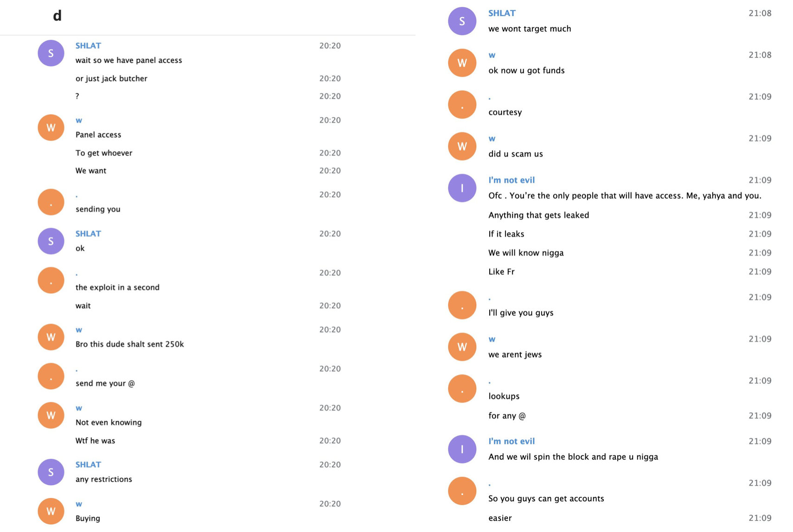This screenshot has height=532, width=793.
Task: Select the message "the exploit in a second"
Action: [x=117, y=287]
